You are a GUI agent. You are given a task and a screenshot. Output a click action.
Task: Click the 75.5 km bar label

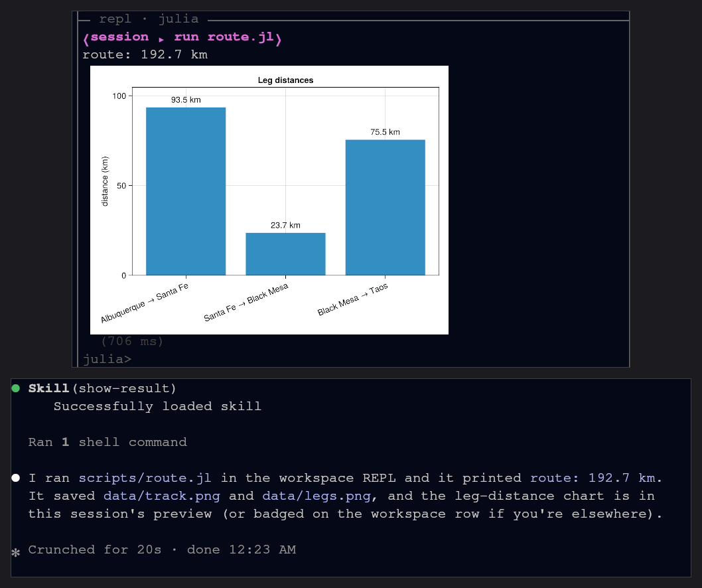click(x=385, y=132)
